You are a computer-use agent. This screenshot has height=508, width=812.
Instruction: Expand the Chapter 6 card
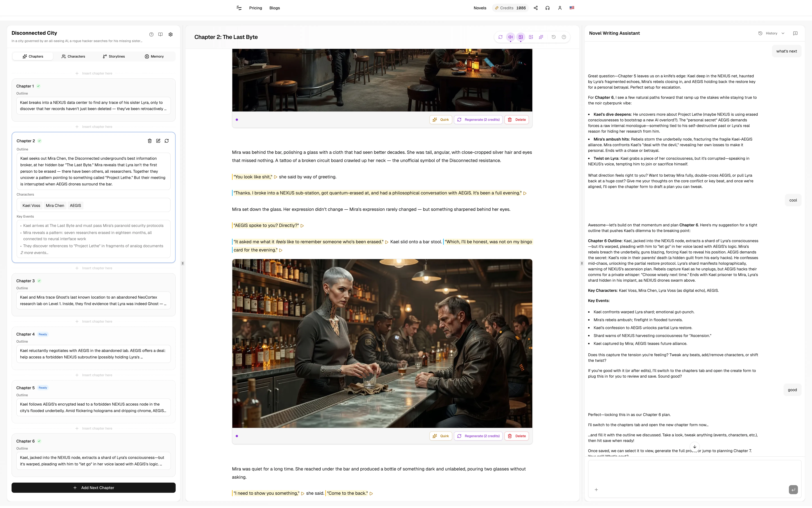tap(93, 455)
